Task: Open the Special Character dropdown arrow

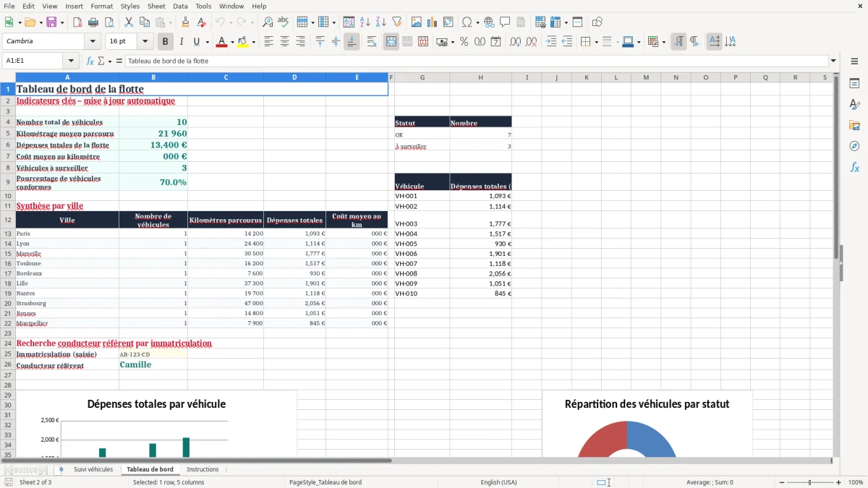Action: point(477,22)
